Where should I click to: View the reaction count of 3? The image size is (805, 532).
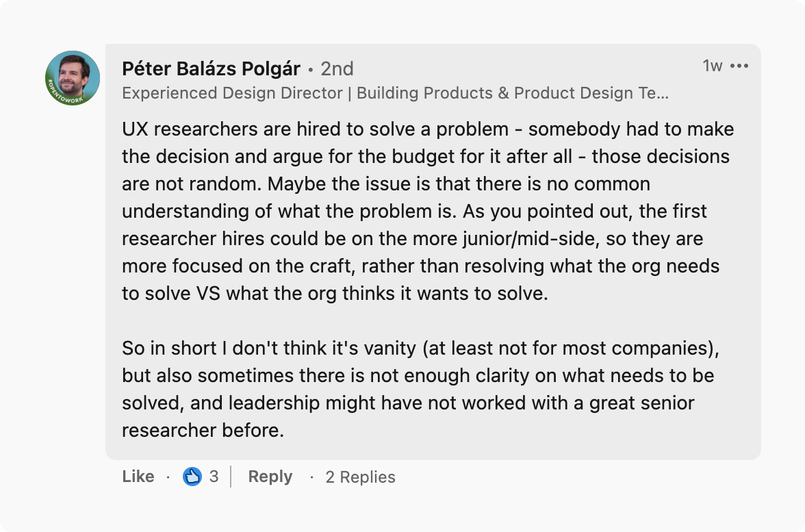tap(214, 477)
